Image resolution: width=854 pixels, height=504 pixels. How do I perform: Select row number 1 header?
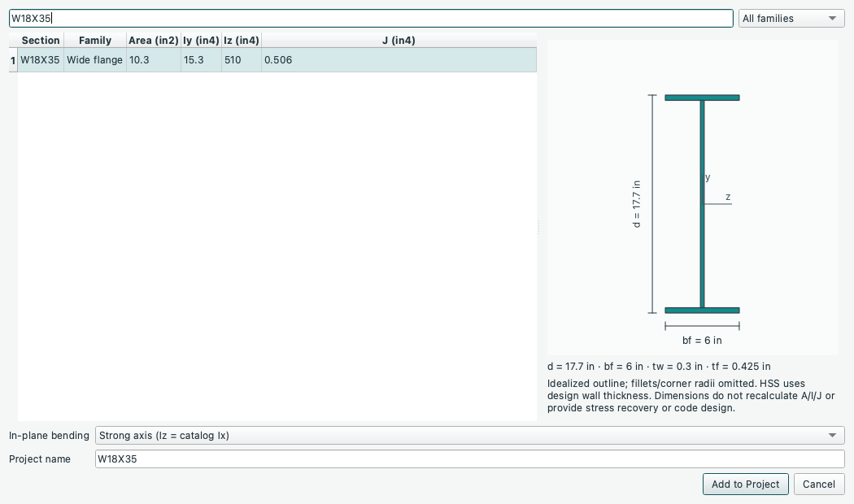[x=13, y=60]
